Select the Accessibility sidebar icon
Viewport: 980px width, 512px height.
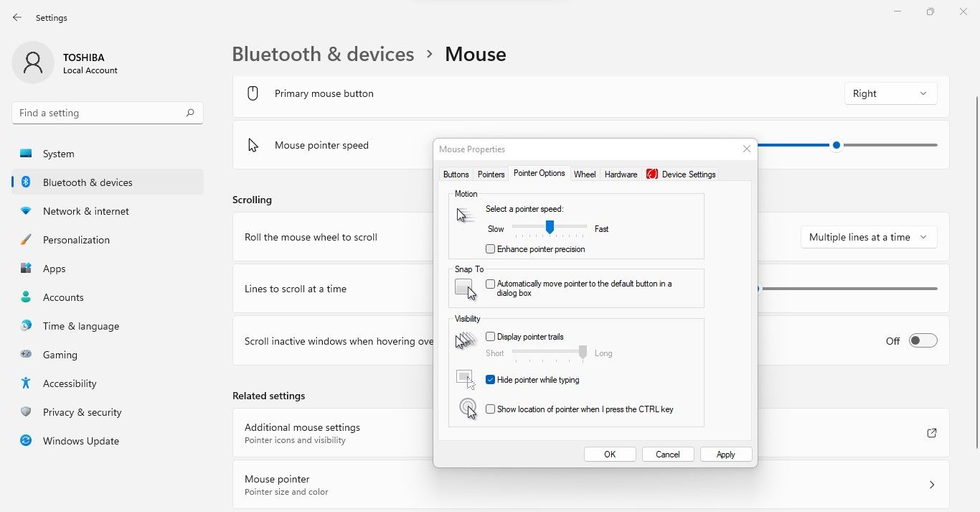(25, 383)
